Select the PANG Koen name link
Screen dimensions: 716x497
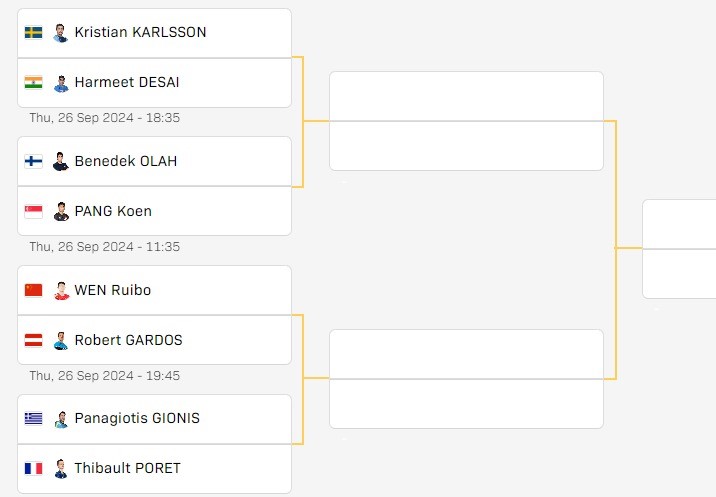tap(113, 211)
